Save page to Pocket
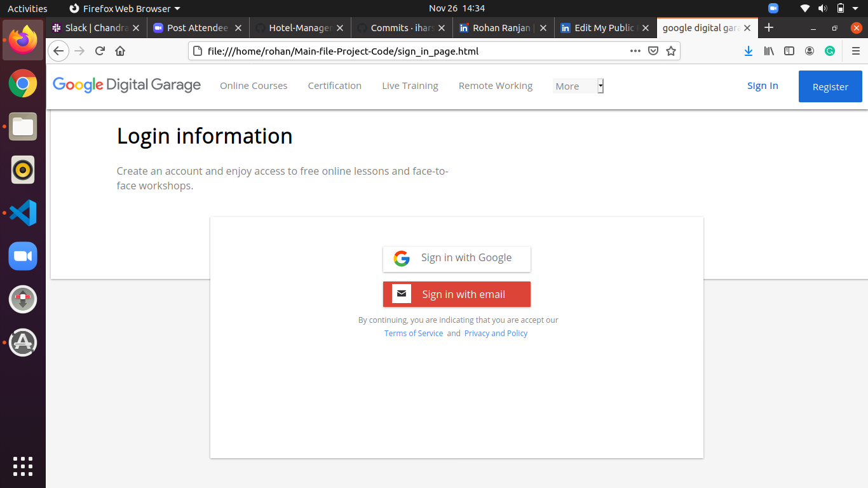Screen dimensions: 868x488 (x=653, y=51)
